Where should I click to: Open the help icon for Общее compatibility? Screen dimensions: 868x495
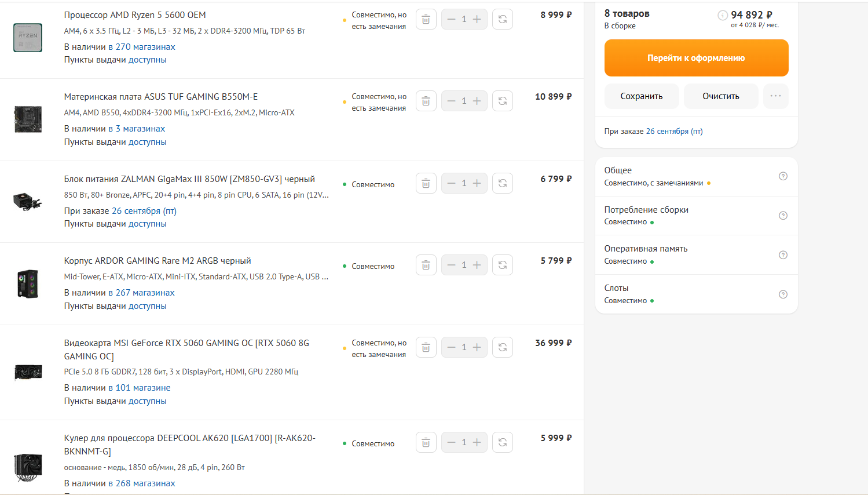783,176
